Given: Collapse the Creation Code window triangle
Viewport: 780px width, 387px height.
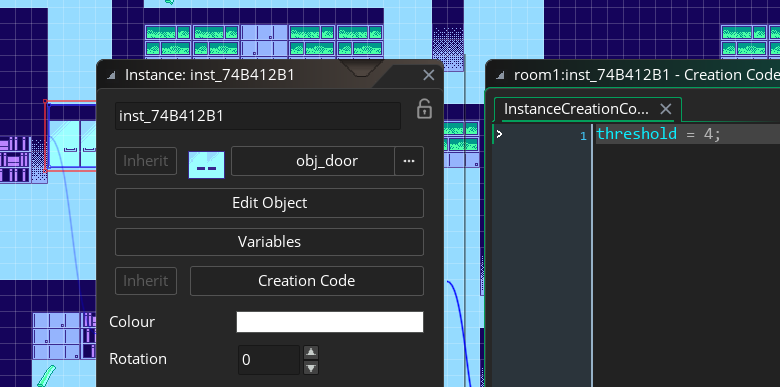Looking at the screenshot, I should click(500, 76).
